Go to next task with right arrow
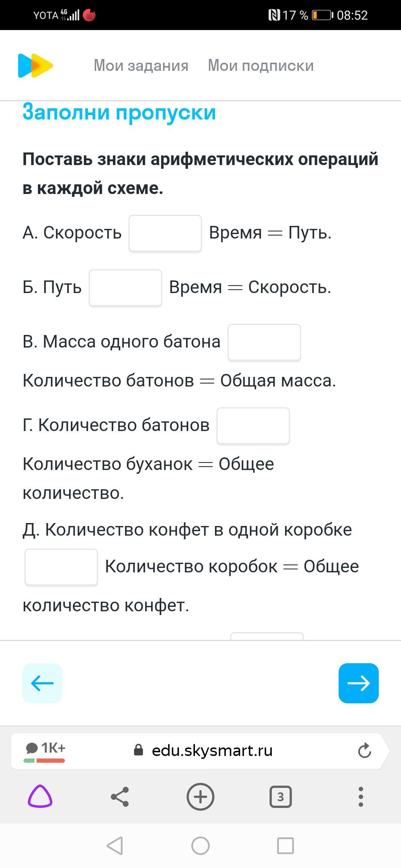Image resolution: width=401 pixels, height=868 pixels. (x=358, y=683)
